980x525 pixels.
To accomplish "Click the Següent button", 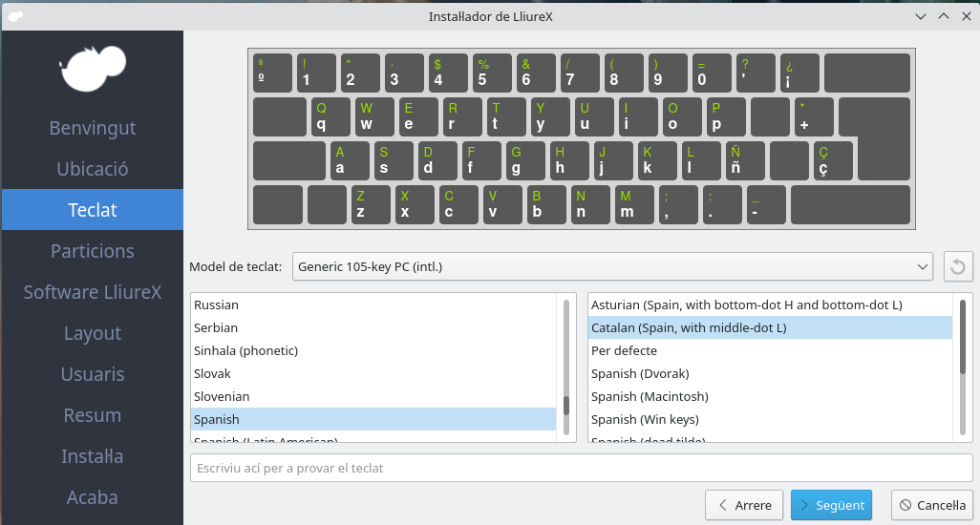I will (x=831, y=505).
